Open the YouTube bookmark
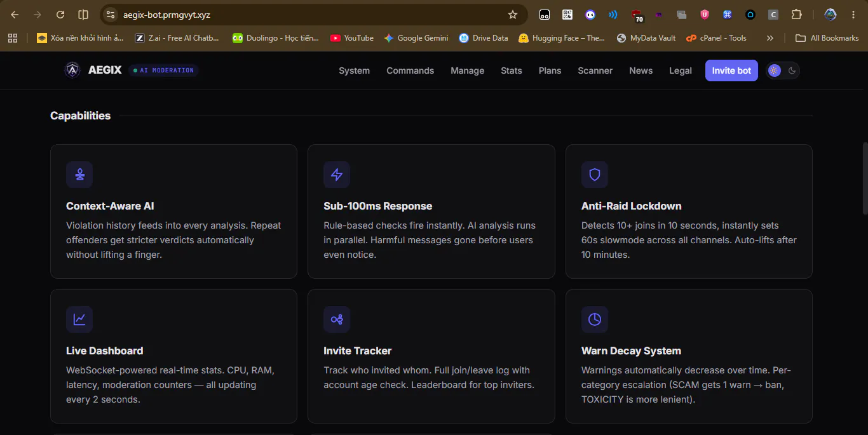 [352, 38]
